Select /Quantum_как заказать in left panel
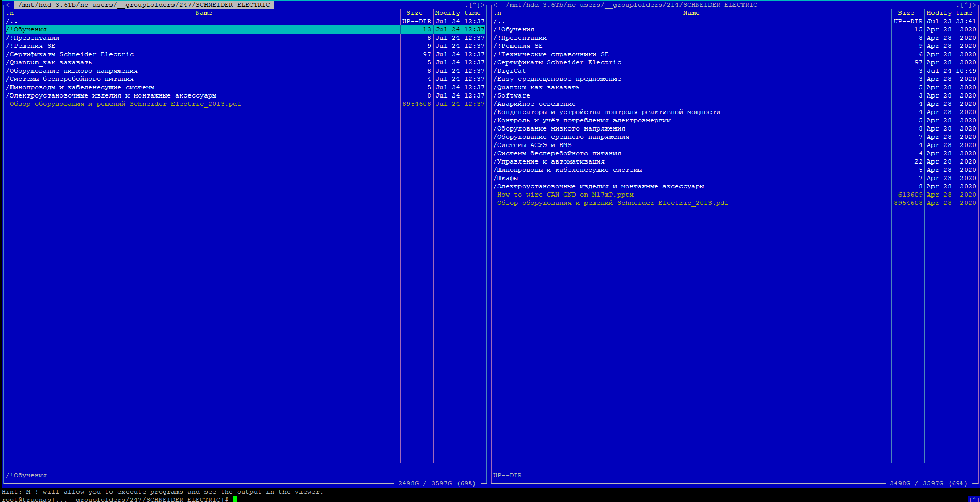 click(x=245, y=62)
